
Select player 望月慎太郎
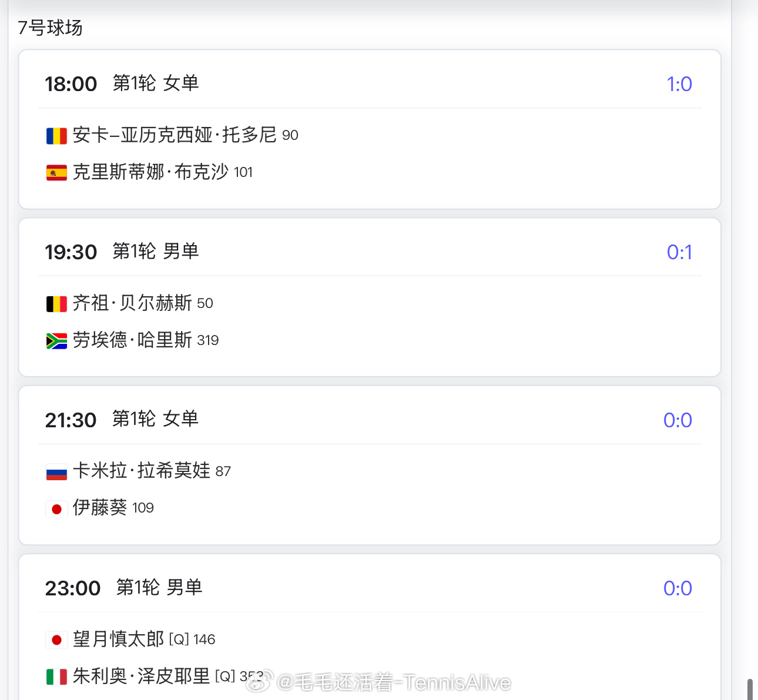(119, 639)
